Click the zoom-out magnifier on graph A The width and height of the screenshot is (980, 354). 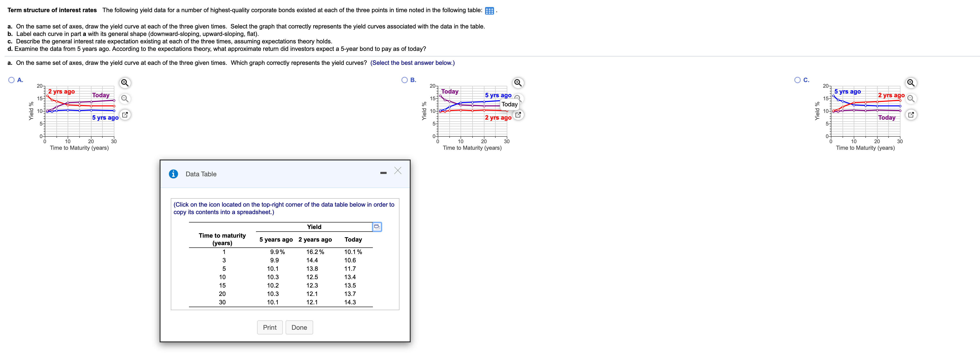pyautogui.click(x=125, y=98)
